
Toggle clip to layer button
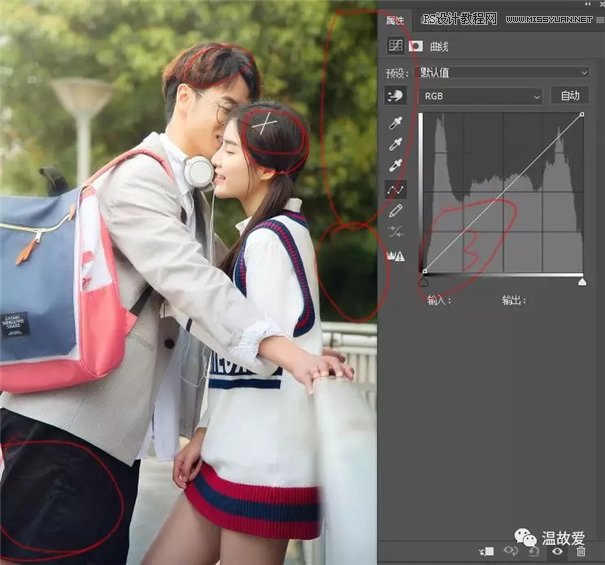click(488, 551)
